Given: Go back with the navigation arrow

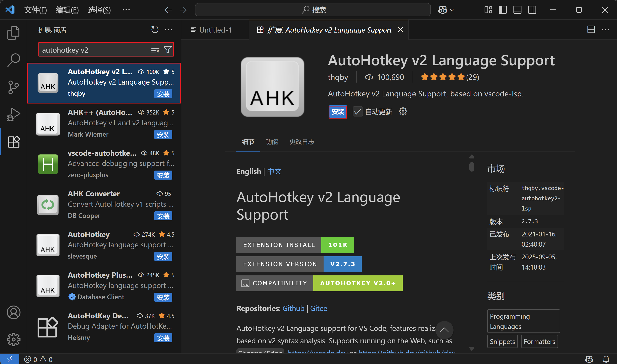Looking at the screenshot, I should pyautogui.click(x=168, y=10).
